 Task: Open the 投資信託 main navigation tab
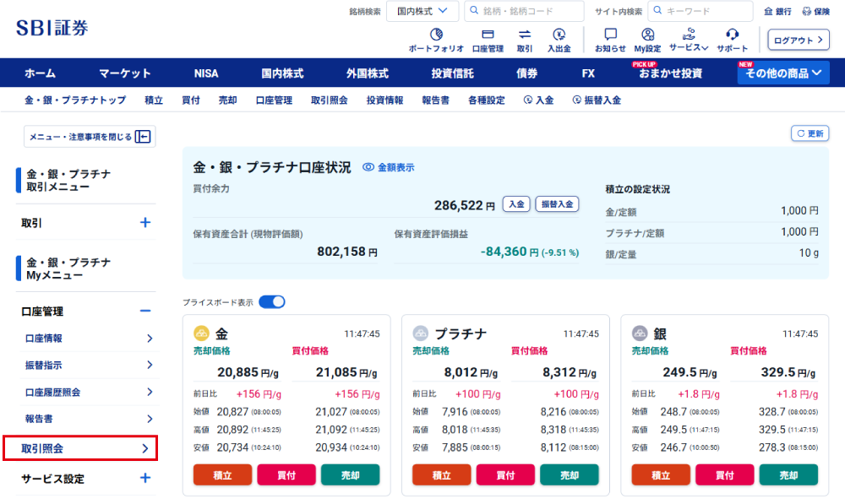click(452, 73)
